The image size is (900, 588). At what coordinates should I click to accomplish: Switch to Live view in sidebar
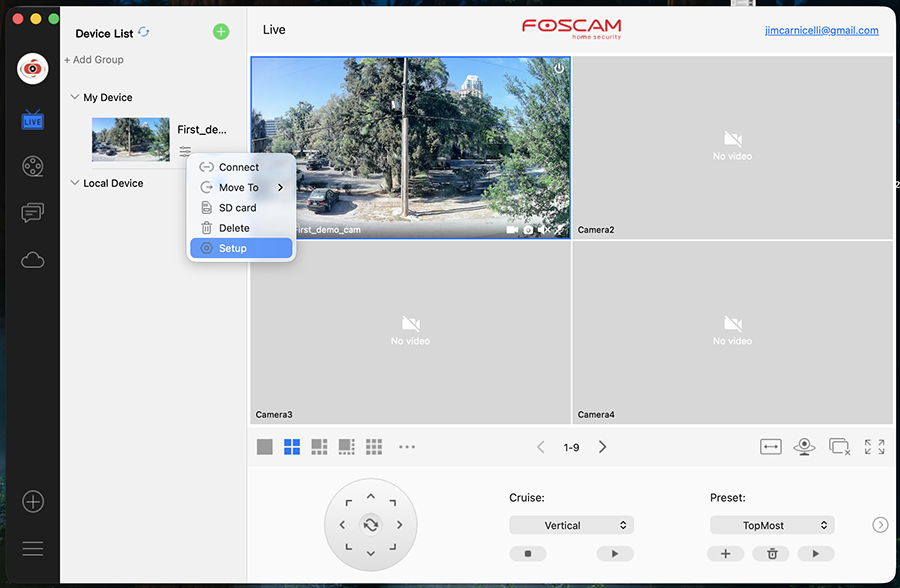pyautogui.click(x=32, y=119)
